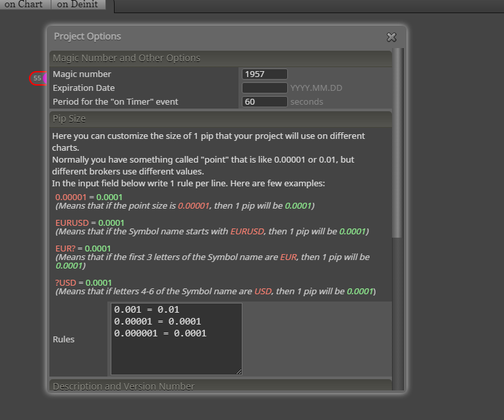Screen dimensions: 504x420
Task: Click the Project Options title text
Action: tap(88, 36)
